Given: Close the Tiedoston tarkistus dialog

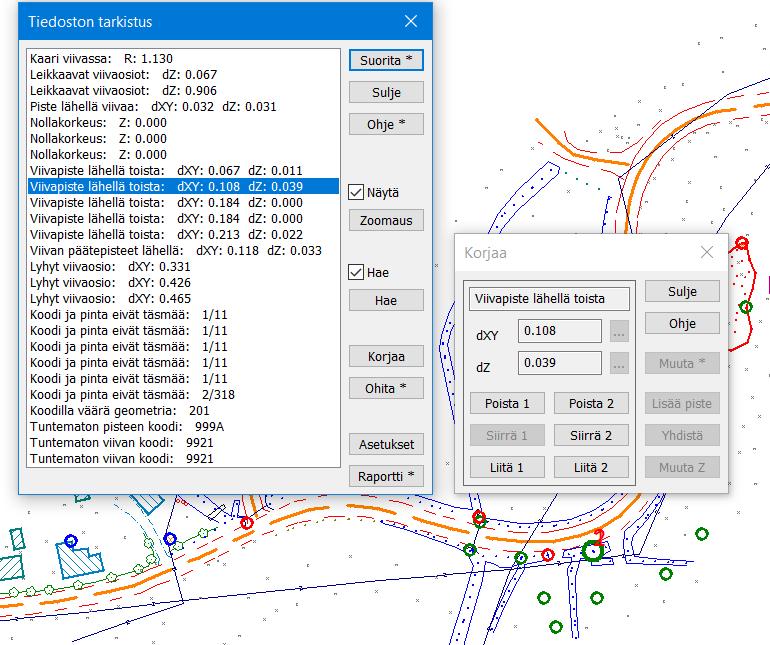Looking at the screenshot, I should coord(411,21).
